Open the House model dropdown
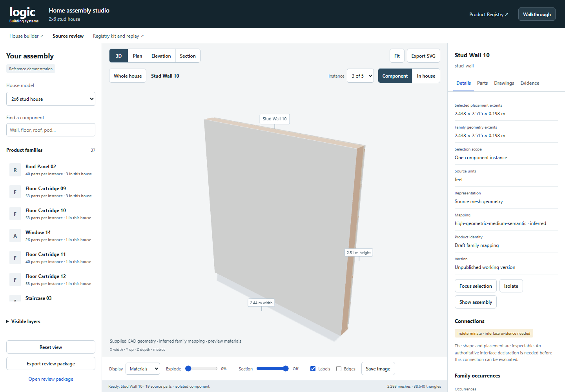 (x=51, y=99)
